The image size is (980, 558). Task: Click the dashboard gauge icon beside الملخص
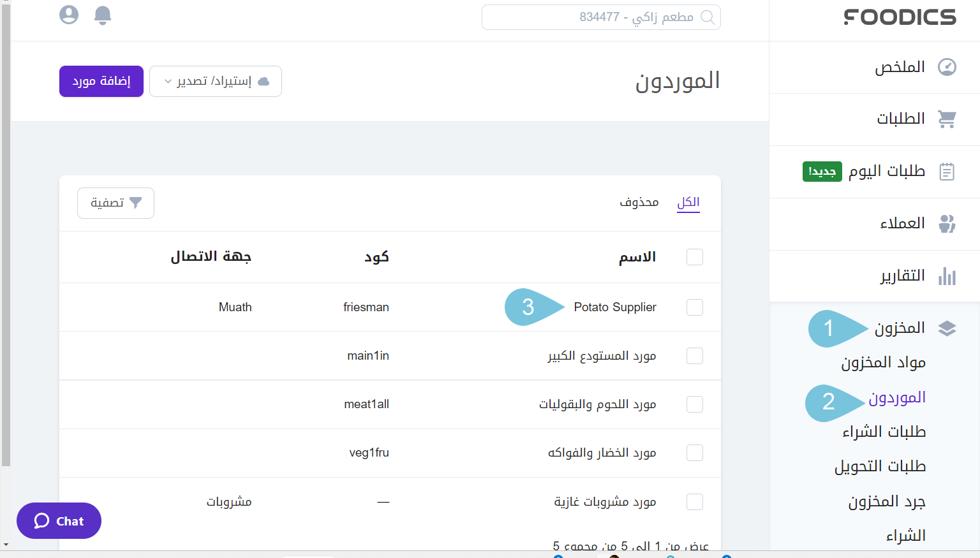tap(947, 67)
